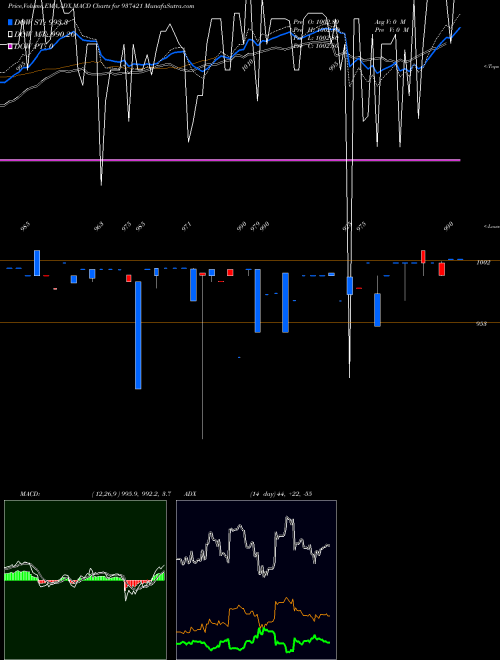Click the 971 low-price label
500x660 pixels.
[186, 226]
